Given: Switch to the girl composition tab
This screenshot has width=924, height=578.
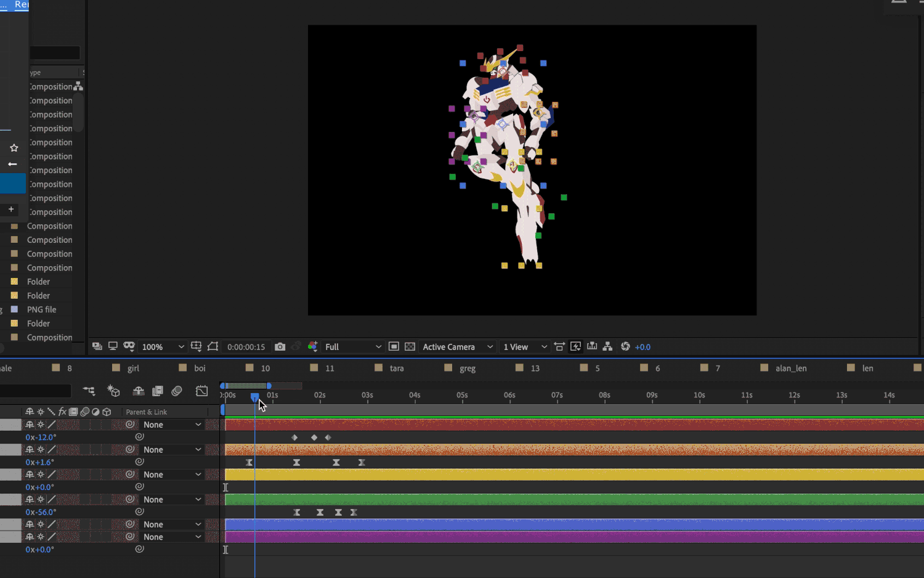Looking at the screenshot, I should coord(133,368).
